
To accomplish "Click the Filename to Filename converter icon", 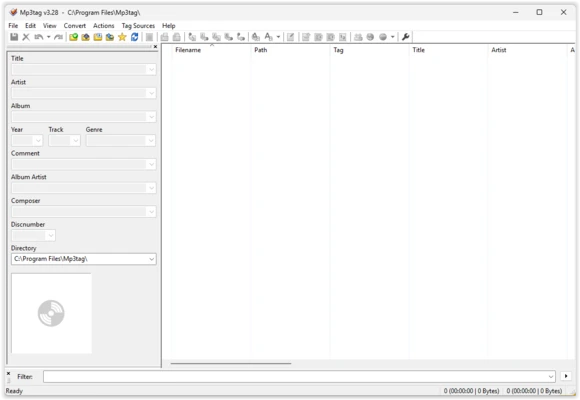I will pos(216,37).
